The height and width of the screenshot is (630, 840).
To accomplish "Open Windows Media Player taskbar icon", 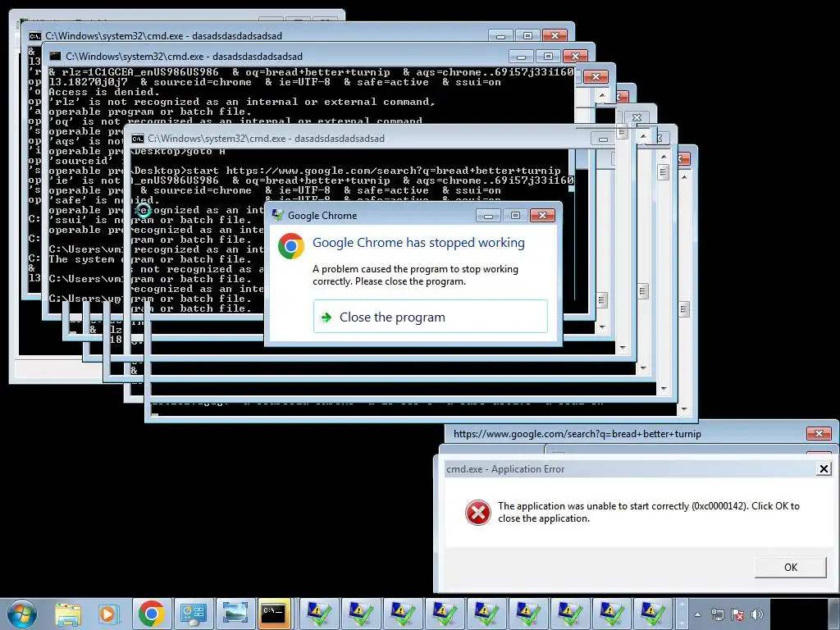I will 109,614.
